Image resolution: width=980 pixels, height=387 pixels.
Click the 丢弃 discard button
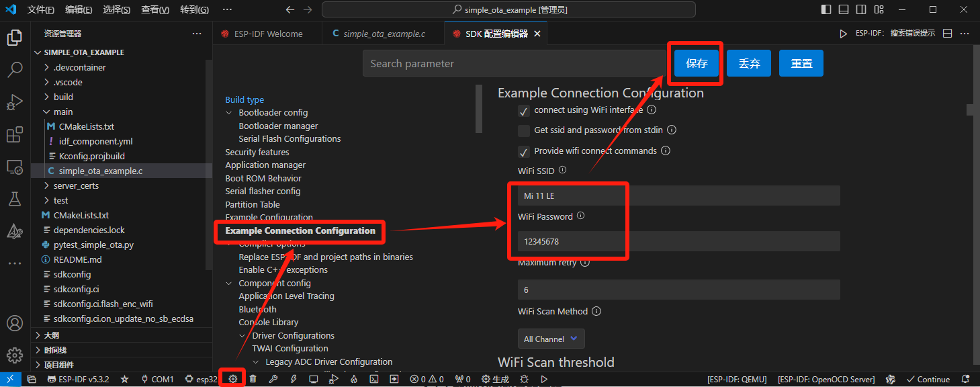tap(749, 64)
